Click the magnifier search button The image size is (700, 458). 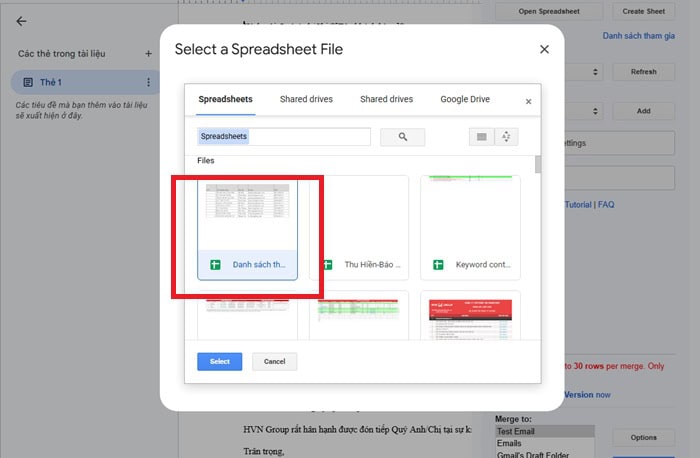pyautogui.click(x=403, y=137)
